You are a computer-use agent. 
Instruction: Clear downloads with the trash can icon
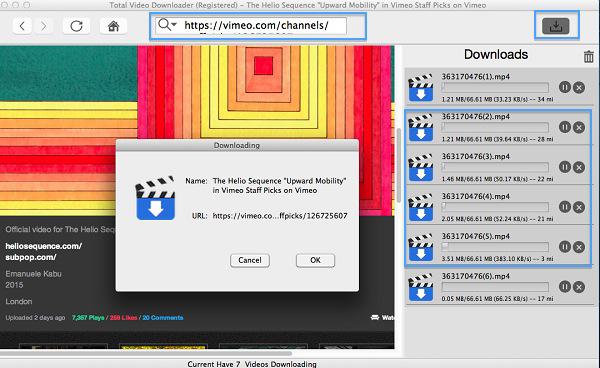589,57
